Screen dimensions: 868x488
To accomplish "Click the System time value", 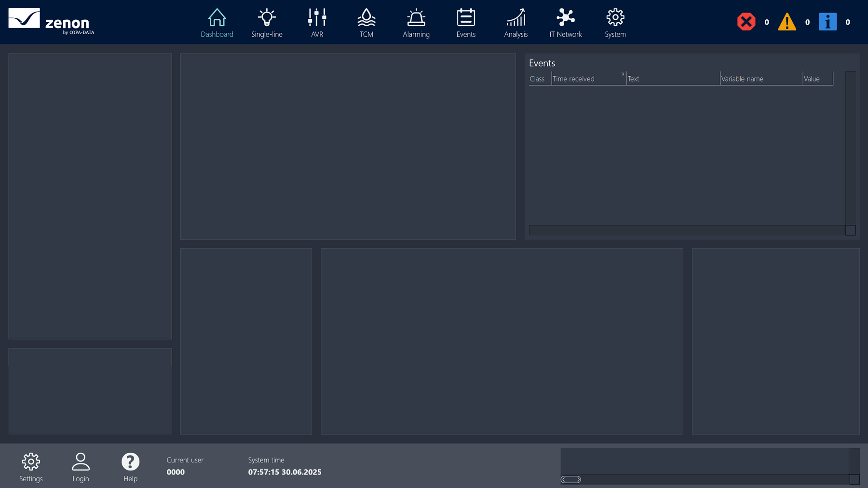I will (x=285, y=472).
